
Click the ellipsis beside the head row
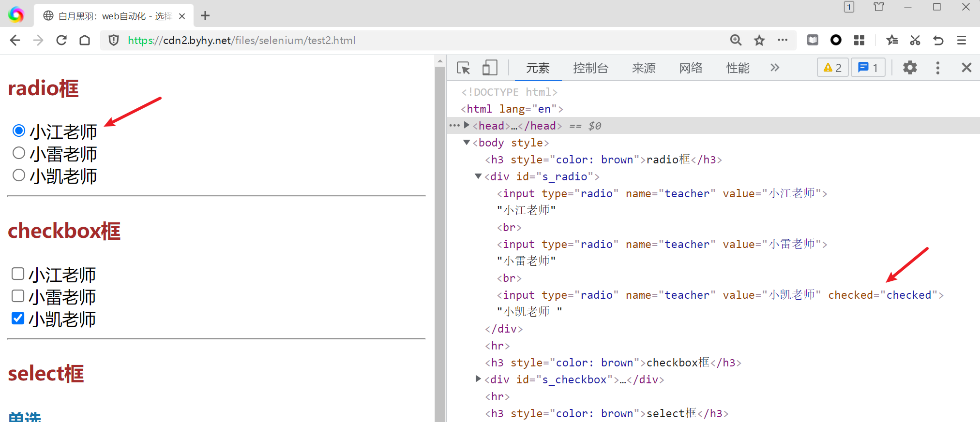tap(454, 125)
